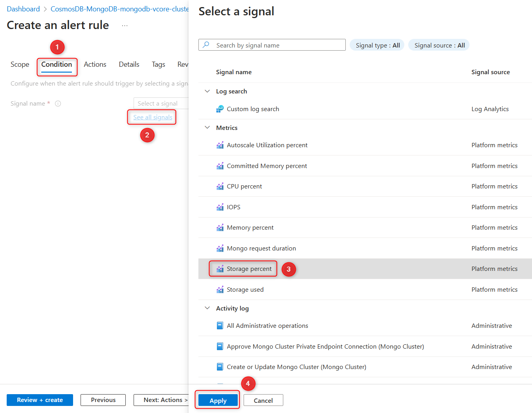
Task: Switch to the Details tab
Action: click(x=129, y=64)
